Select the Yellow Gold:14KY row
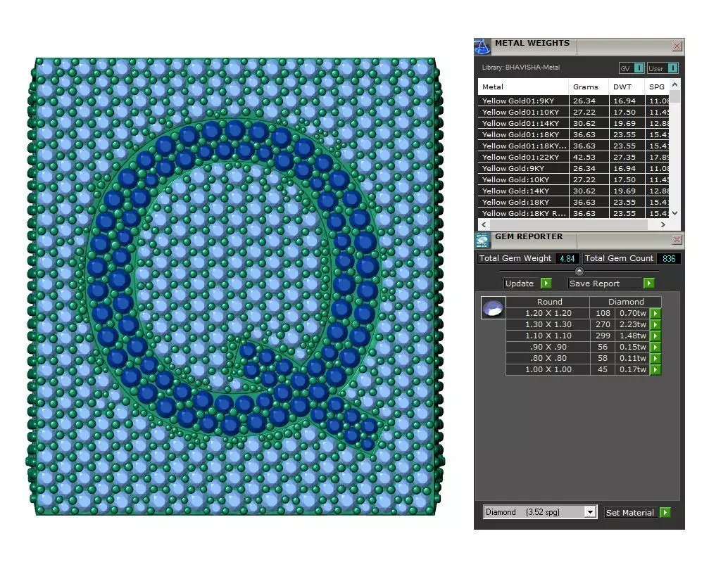The width and height of the screenshot is (728, 567). coord(573,191)
